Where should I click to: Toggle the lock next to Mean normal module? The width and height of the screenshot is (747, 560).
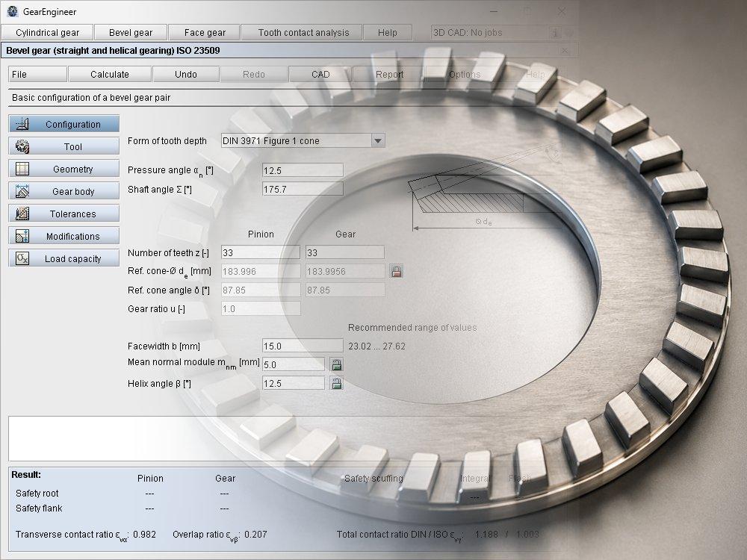336,365
